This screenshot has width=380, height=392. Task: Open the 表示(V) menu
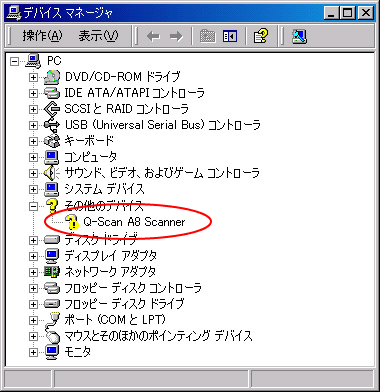(x=98, y=36)
